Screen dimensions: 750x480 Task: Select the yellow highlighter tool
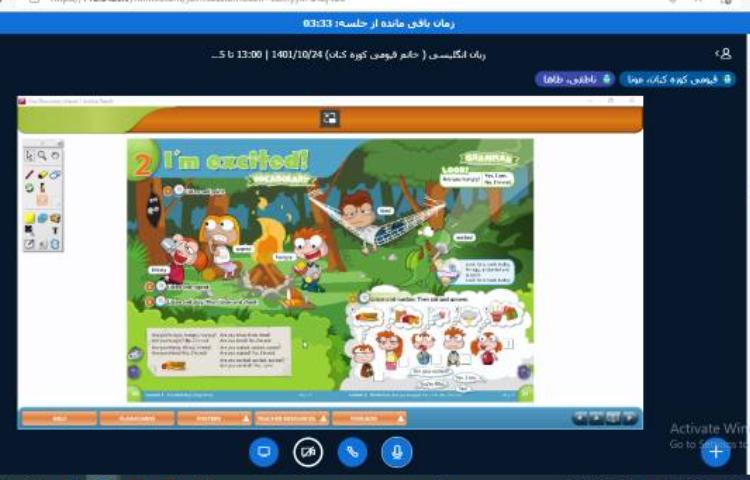tap(42, 174)
